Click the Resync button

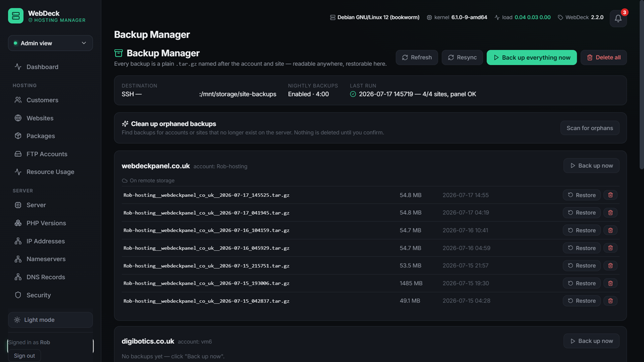tap(462, 57)
